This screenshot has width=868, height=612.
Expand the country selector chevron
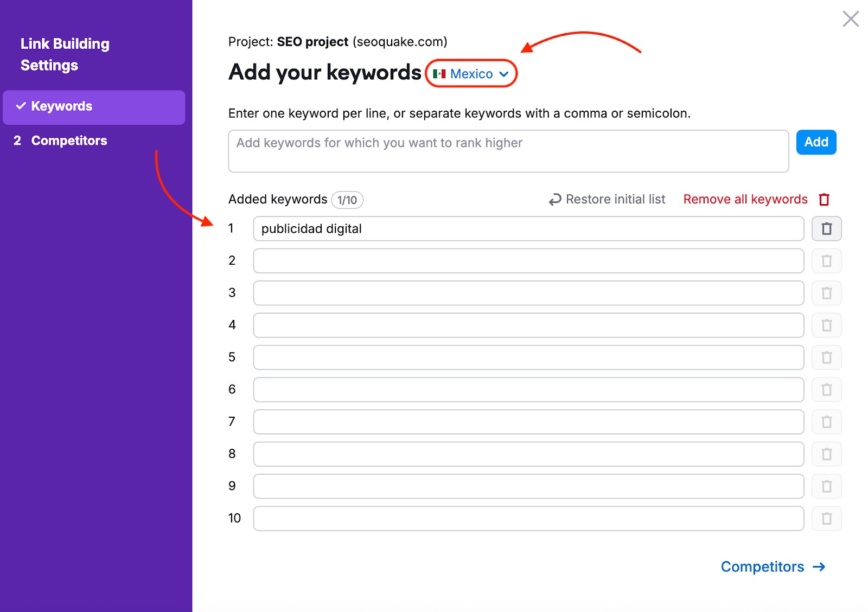tap(505, 74)
